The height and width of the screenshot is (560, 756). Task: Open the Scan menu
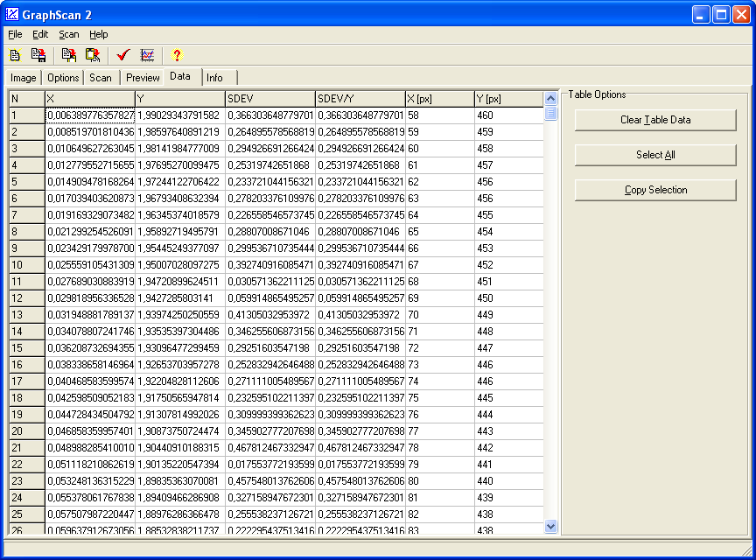coord(69,34)
